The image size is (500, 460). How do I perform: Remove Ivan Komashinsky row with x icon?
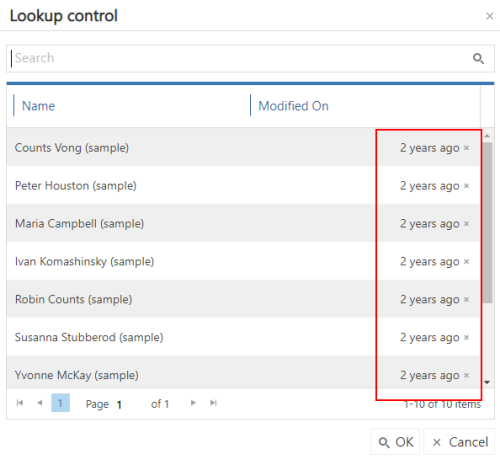(x=466, y=262)
